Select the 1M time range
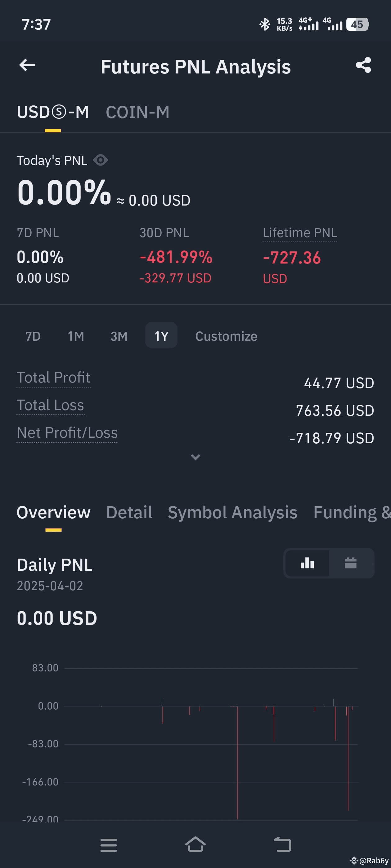391x868 pixels. coord(76,336)
